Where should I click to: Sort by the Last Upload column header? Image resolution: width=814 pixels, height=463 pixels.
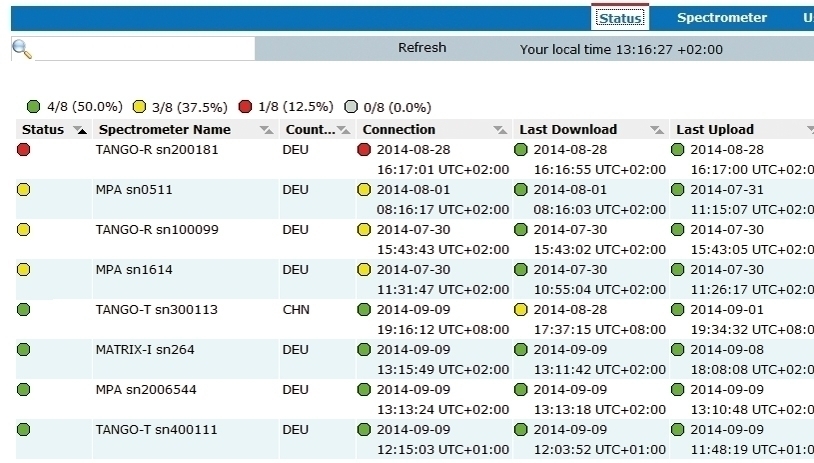pyautogui.click(x=715, y=130)
